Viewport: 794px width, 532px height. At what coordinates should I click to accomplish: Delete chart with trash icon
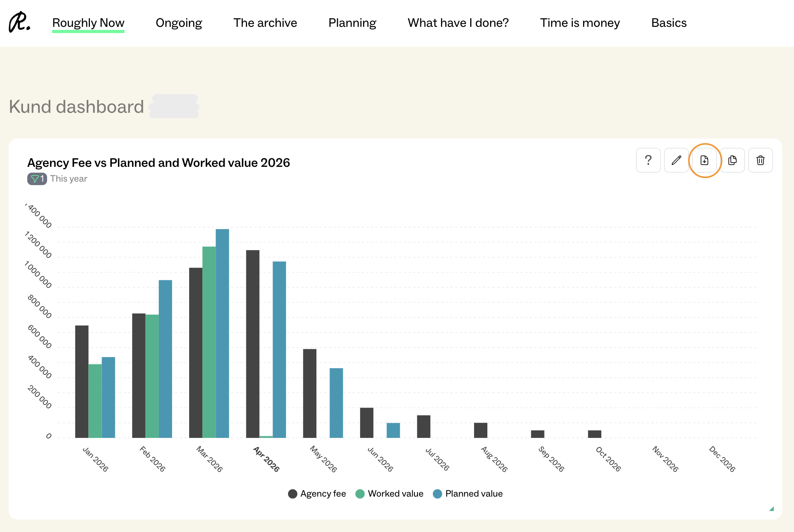tap(760, 160)
